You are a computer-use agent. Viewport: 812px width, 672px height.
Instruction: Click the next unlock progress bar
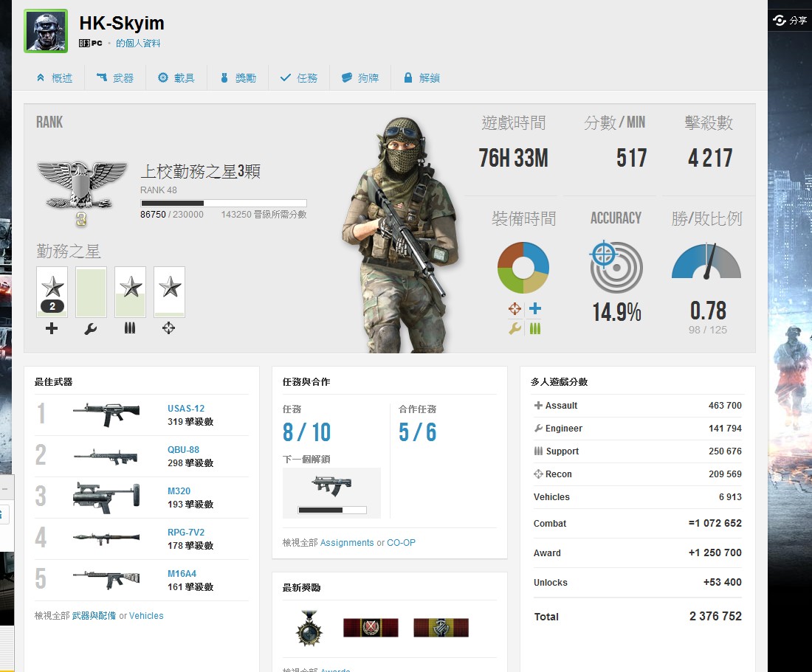click(x=332, y=510)
